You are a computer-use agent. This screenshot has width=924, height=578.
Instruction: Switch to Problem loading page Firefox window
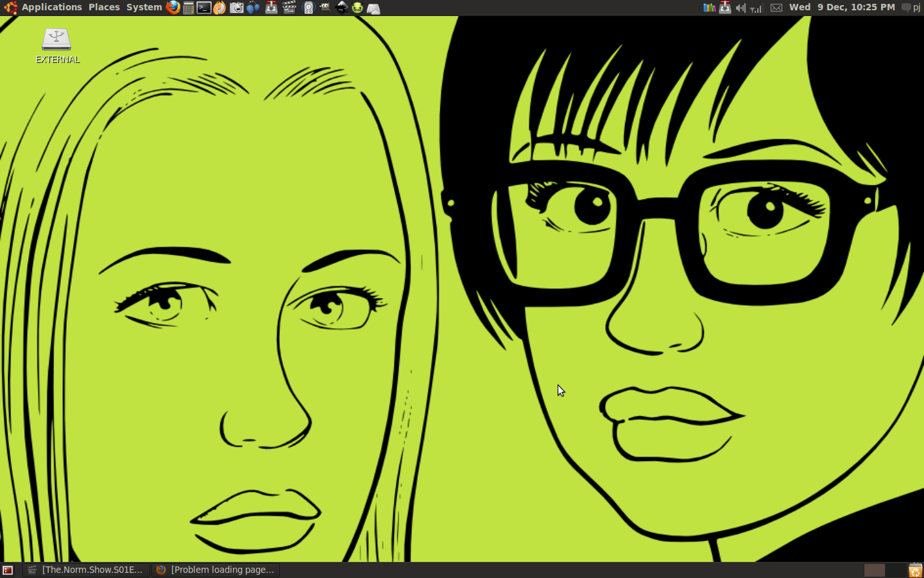click(x=216, y=570)
